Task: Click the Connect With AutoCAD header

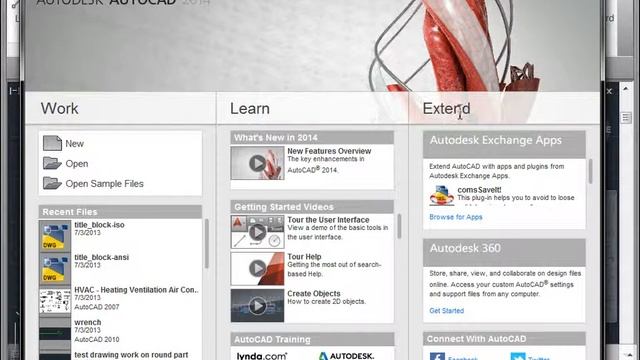Action: click(x=504, y=339)
